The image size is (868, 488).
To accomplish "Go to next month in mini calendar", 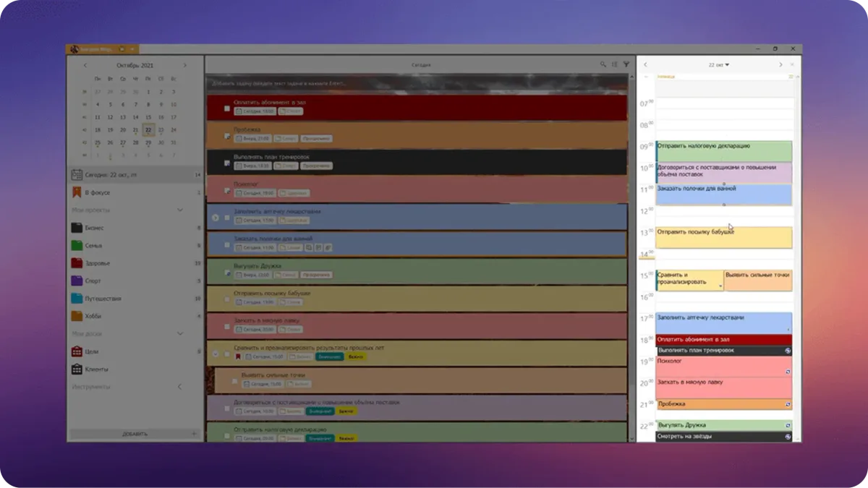I will (x=184, y=65).
